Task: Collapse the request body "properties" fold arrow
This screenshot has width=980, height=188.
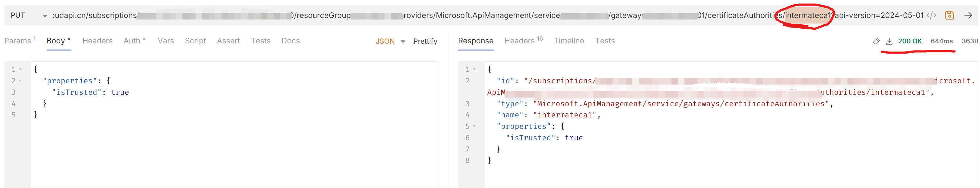Action: point(20,81)
